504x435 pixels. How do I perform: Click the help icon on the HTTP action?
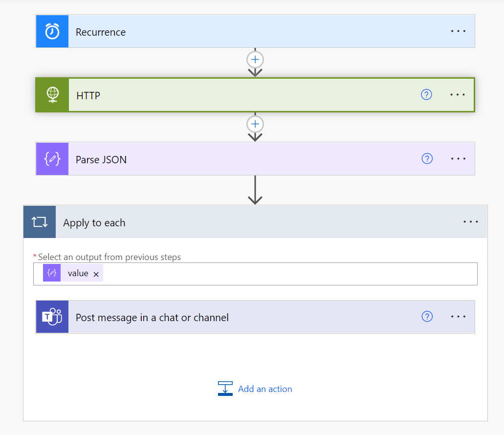coord(426,94)
